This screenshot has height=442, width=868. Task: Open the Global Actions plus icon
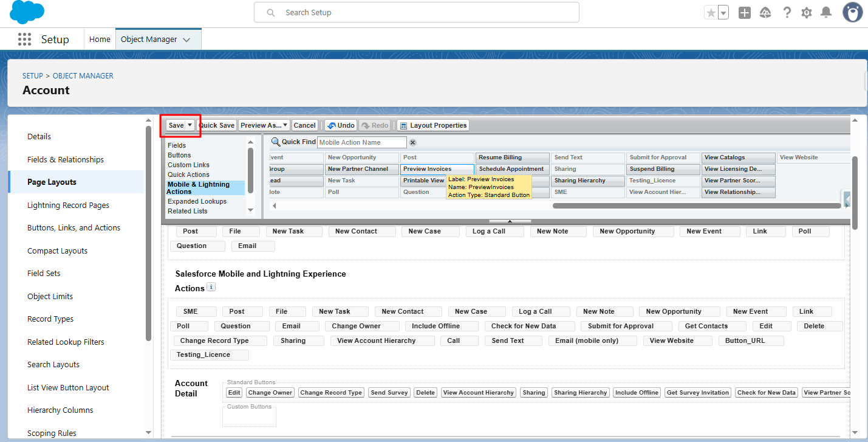[745, 13]
